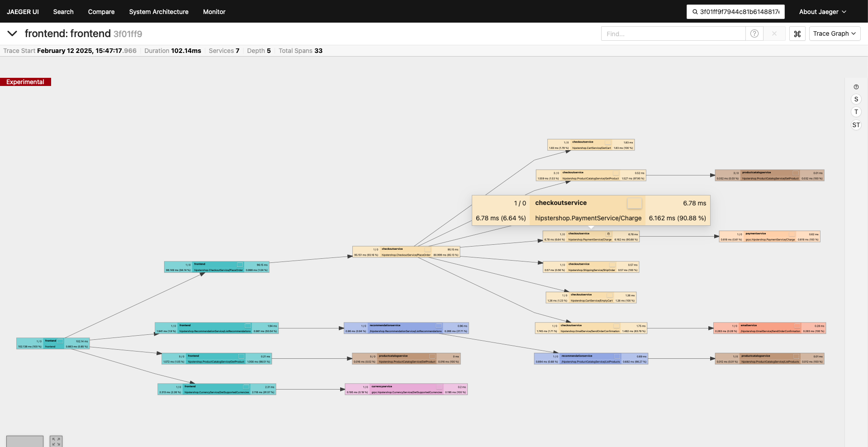Open trace graph help icon on right sidebar
Viewport: 868px width, 447px height.
pos(856,87)
